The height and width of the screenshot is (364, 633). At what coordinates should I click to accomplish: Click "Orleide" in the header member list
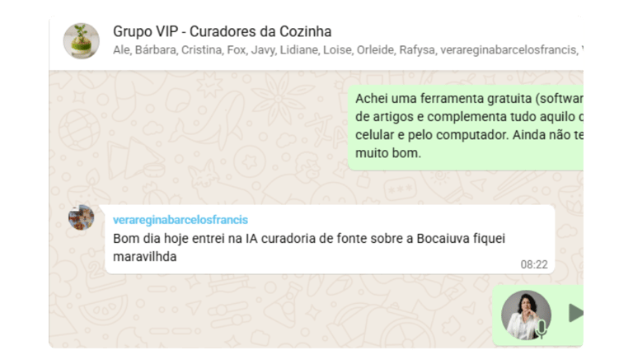click(x=376, y=50)
